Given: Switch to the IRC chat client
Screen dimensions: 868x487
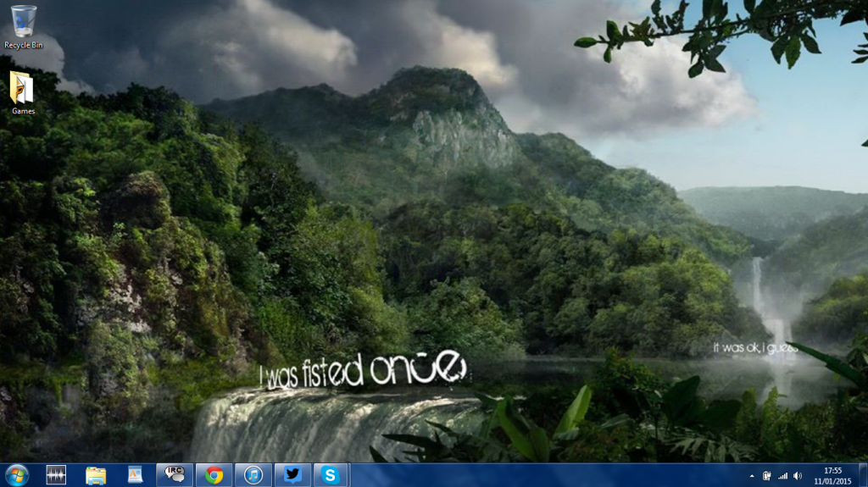Looking at the screenshot, I should pyautogui.click(x=175, y=475).
